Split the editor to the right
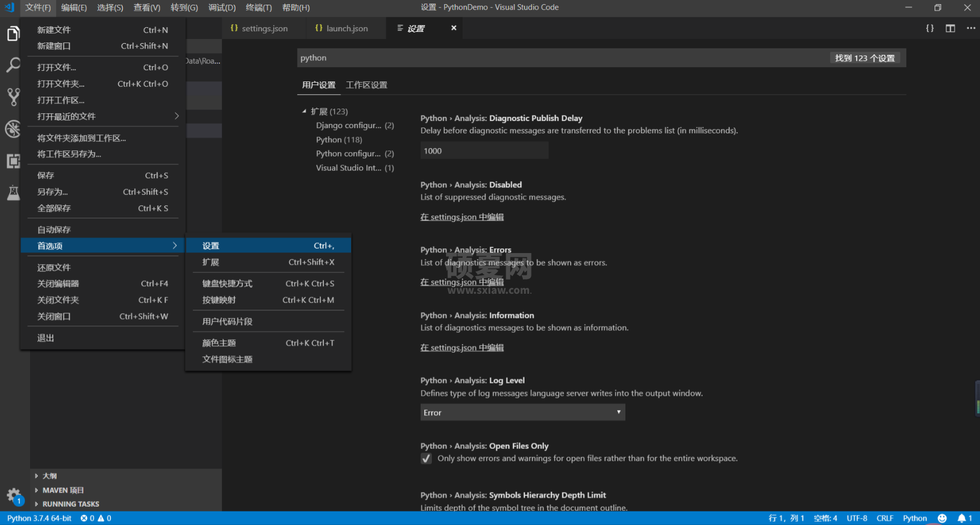The width and height of the screenshot is (980, 525). pos(950,28)
